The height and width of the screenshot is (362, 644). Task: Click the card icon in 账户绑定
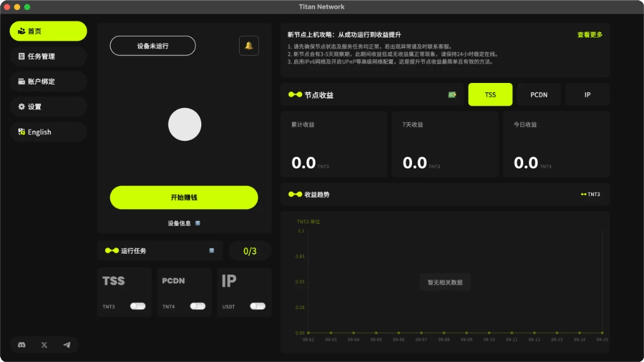pyautogui.click(x=21, y=81)
